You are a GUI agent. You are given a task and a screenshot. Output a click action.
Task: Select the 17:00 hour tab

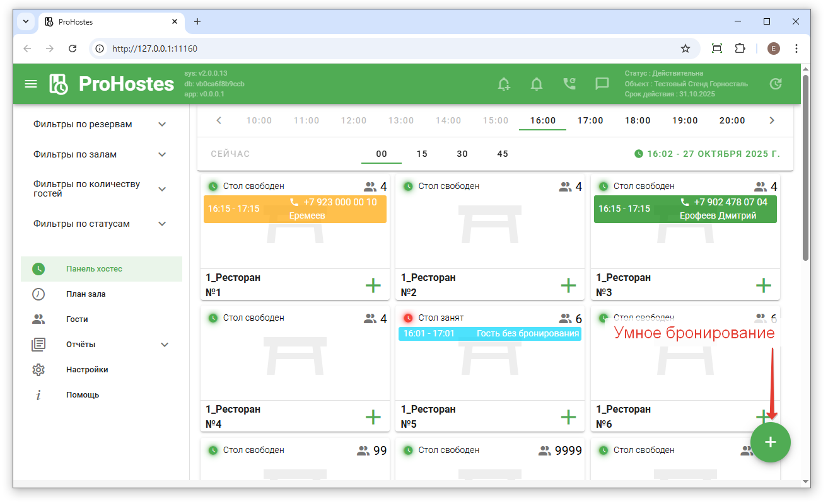[x=590, y=120]
